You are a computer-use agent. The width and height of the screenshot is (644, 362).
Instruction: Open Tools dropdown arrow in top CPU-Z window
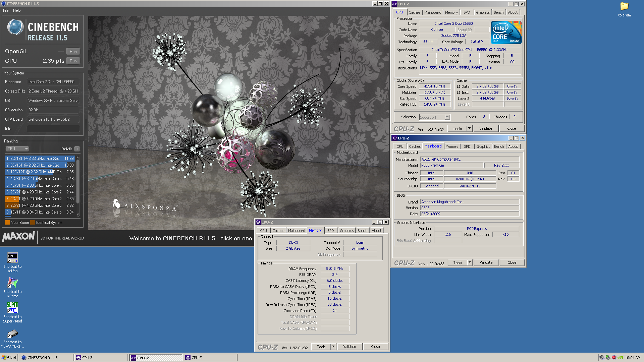[469, 128]
